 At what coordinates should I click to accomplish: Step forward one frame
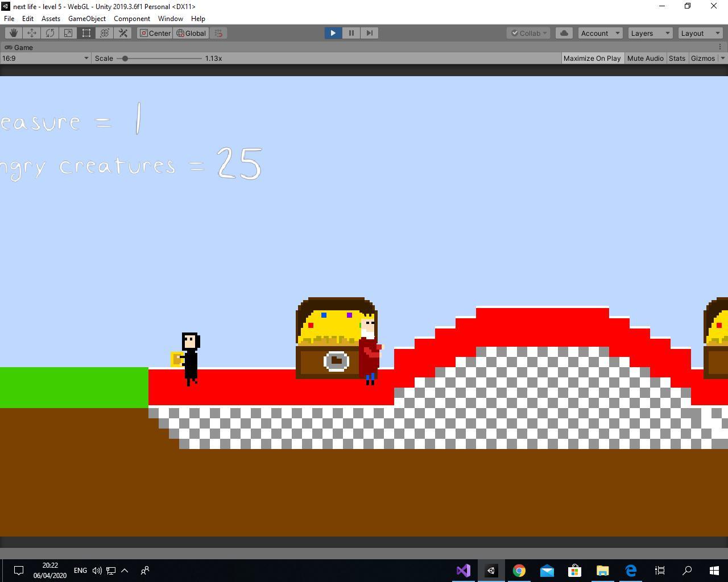click(x=370, y=33)
